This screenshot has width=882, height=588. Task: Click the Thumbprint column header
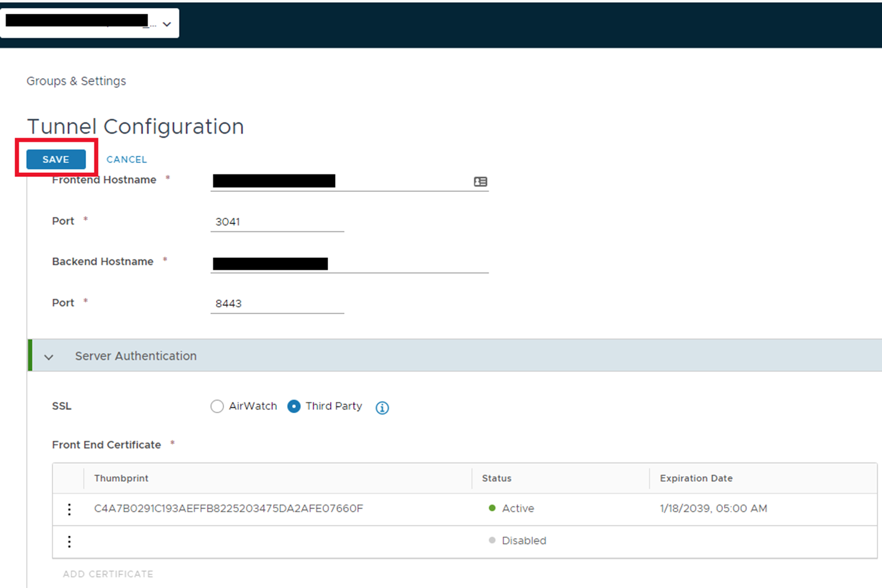pos(121,478)
